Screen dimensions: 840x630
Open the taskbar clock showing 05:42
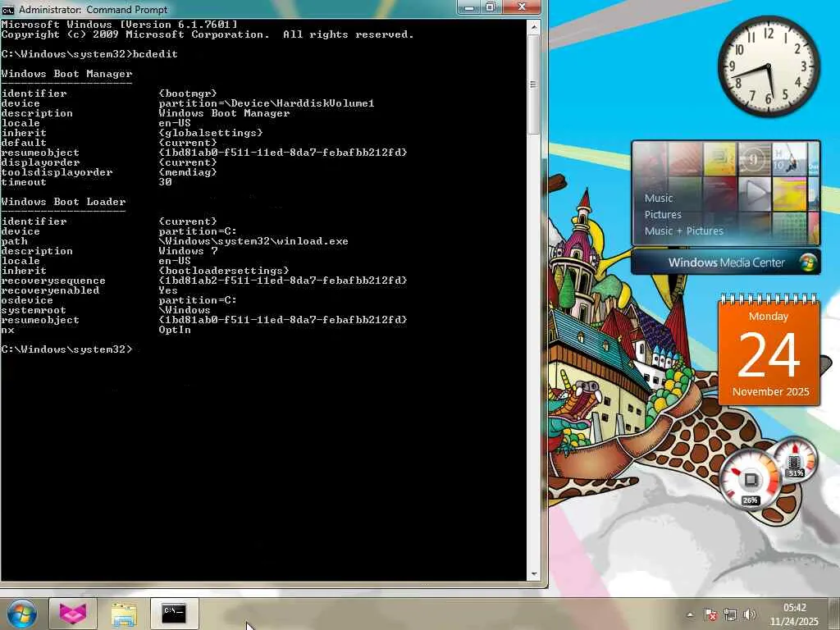pos(794,614)
